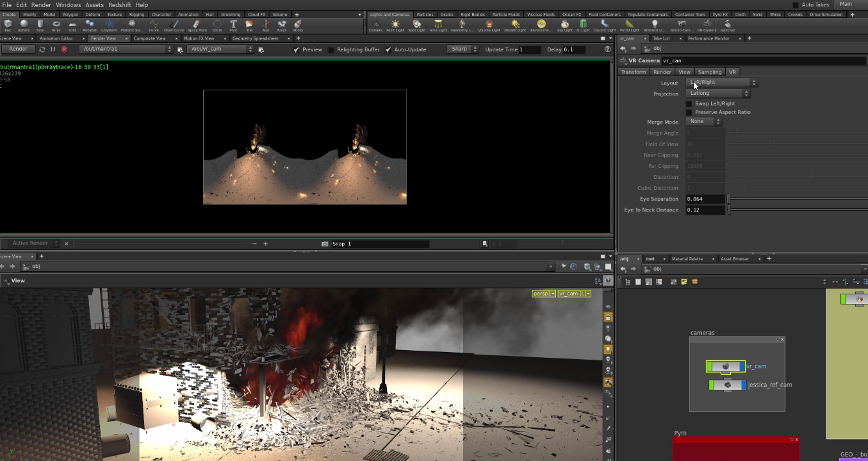Click the Torus shelf tool
The height and width of the screenshot is (461, 868).
tap(56, 26)
